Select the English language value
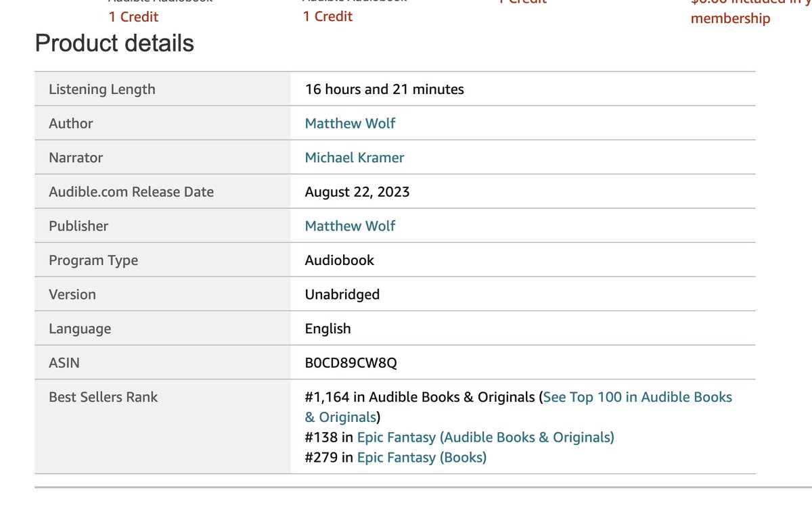 [x=328, y=329]
